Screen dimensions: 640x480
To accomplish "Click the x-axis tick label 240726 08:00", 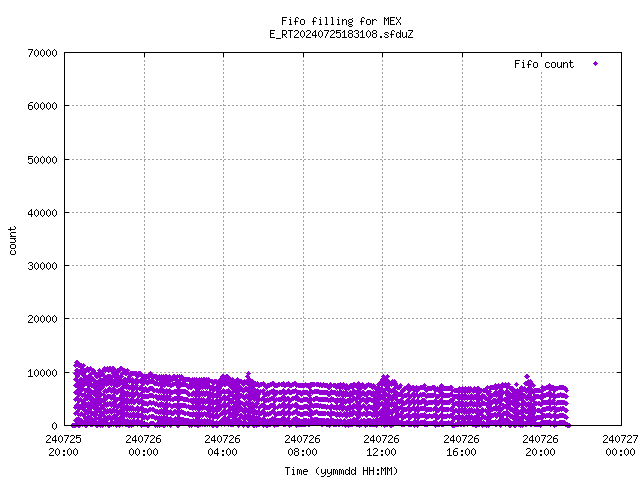I will tap(302, 446).
